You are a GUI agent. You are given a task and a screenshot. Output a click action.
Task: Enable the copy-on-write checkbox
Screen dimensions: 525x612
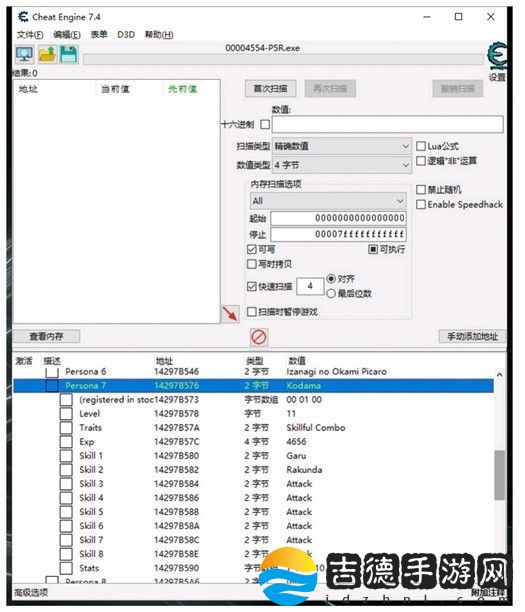[252, 264]
